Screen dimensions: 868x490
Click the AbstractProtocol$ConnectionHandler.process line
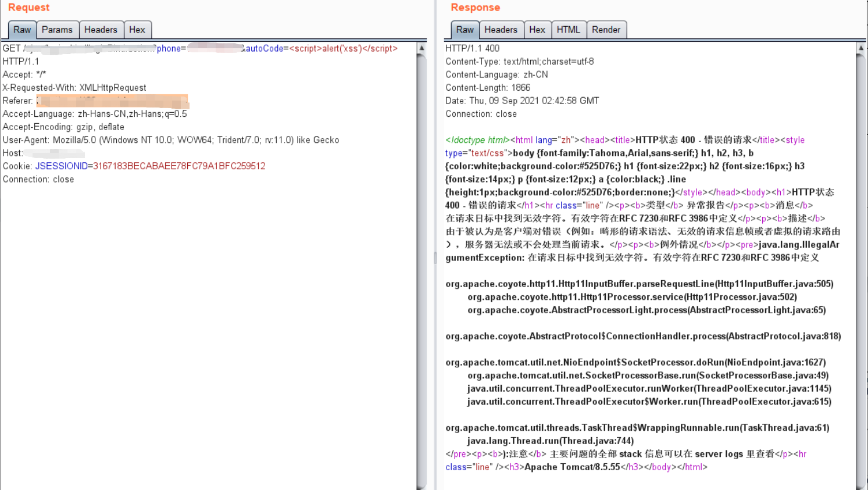[643, 336]
